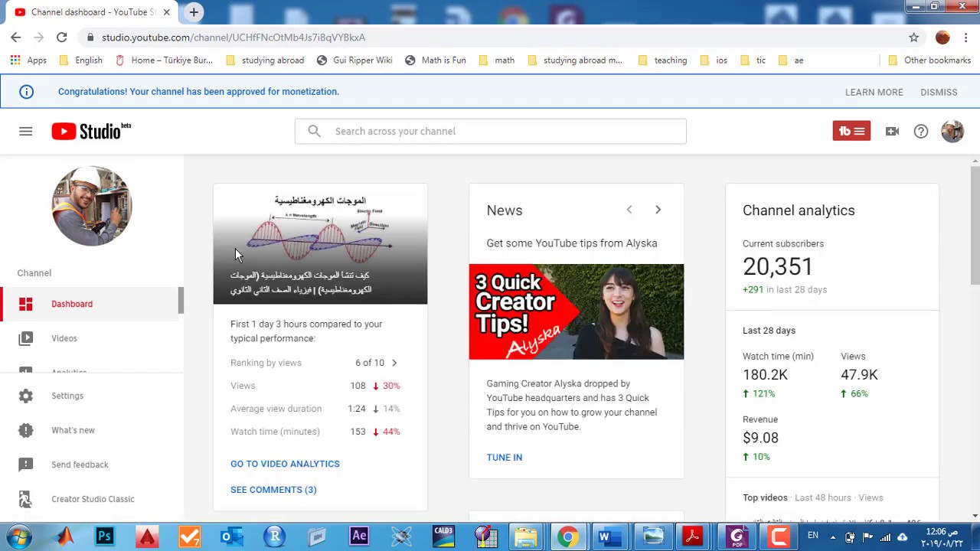The image size is (980, 551).
Task: Click the page vertical scrollbar
Action: click(x=975, y=225)
